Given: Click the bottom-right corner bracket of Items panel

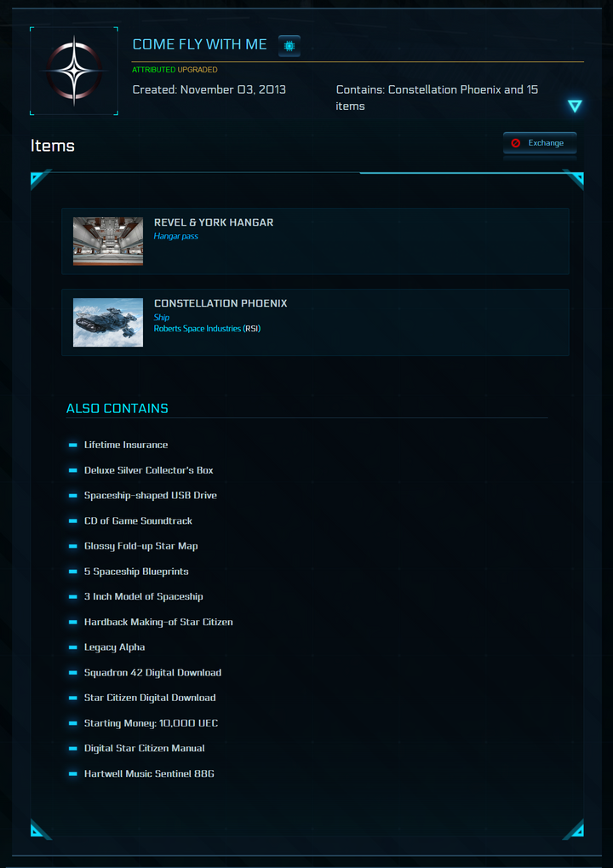Looking at the screenshot, I should click(x=575, y=829).
